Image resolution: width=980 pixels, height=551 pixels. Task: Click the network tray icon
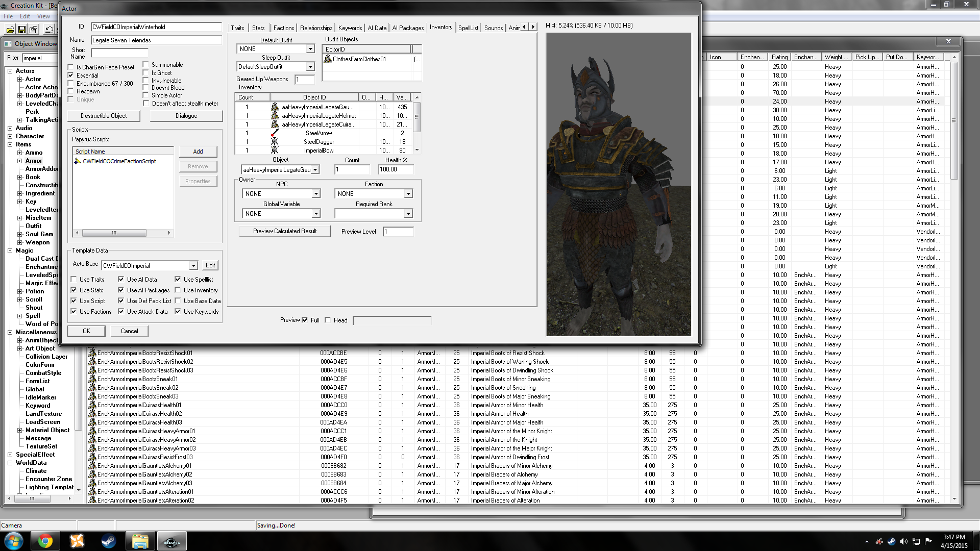[916, 541]
